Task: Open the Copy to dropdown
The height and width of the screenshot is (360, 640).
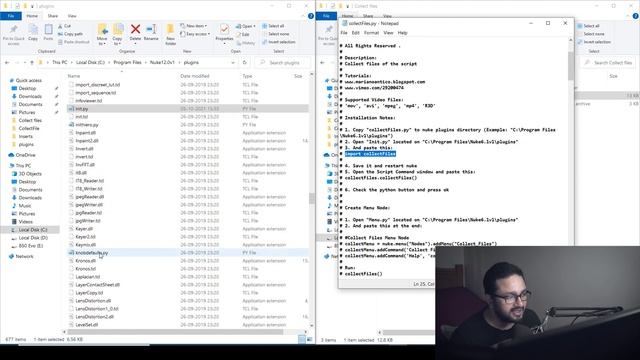Action: tap(118, 41)
